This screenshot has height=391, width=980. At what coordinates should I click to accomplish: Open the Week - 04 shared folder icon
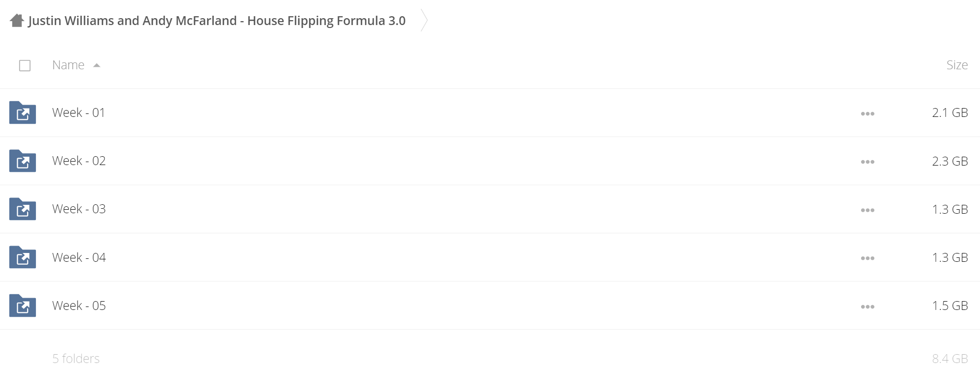pyautogui.click(x=23, y=257)
